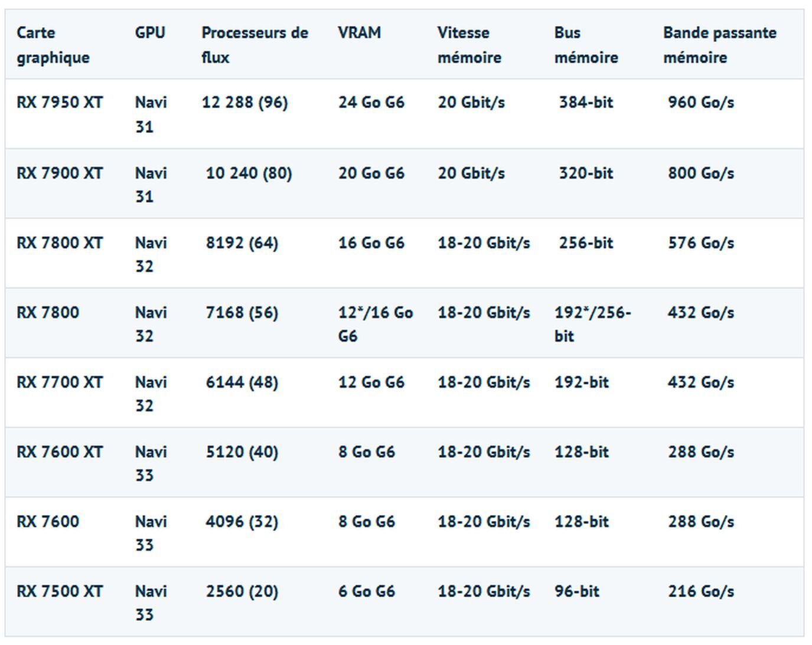
Task: Select the "320-bit" memory bus cell
Action: [x=586, y=173]
